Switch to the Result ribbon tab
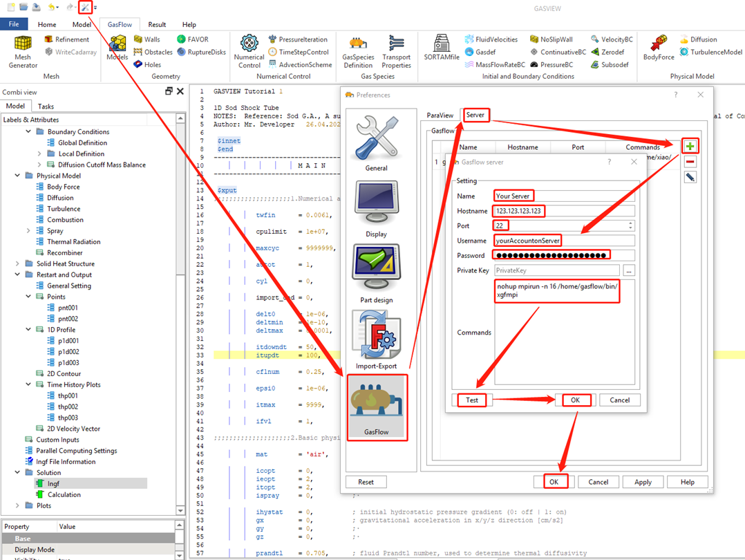Image resolution: width=745 pixels, height=560 pixels. point(157,24)
